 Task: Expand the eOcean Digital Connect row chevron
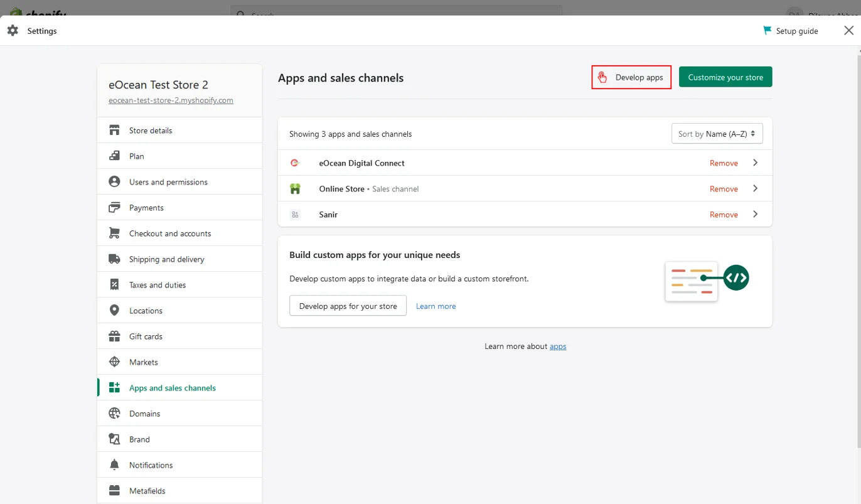(755, 163)
